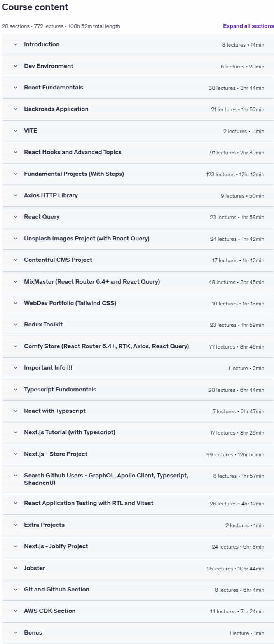This screenshot has height=644, width=274.
Task: Expand the Important Info !!! chevron
Action: pyautogui.click(x=16, y=368)
